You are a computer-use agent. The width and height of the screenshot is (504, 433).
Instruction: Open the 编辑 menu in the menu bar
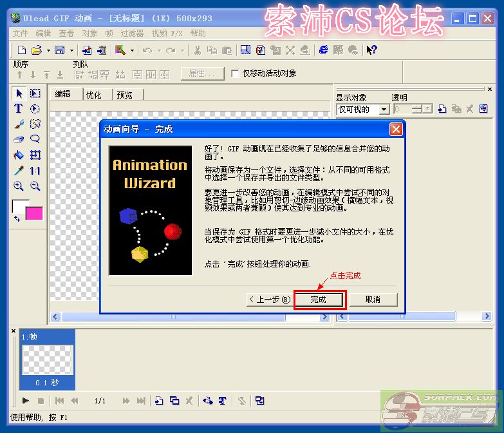[43, 33]
